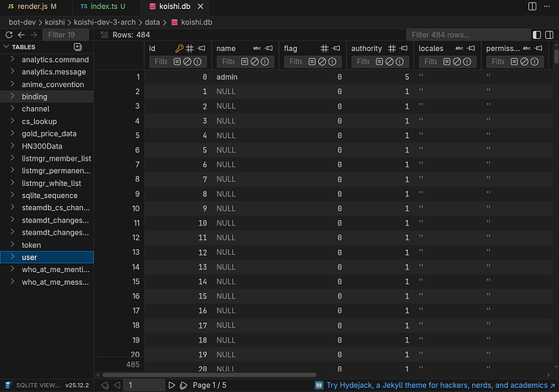Expand the binding table tree item
Viewport: 559px width, 392px height.
click(11, 97)
